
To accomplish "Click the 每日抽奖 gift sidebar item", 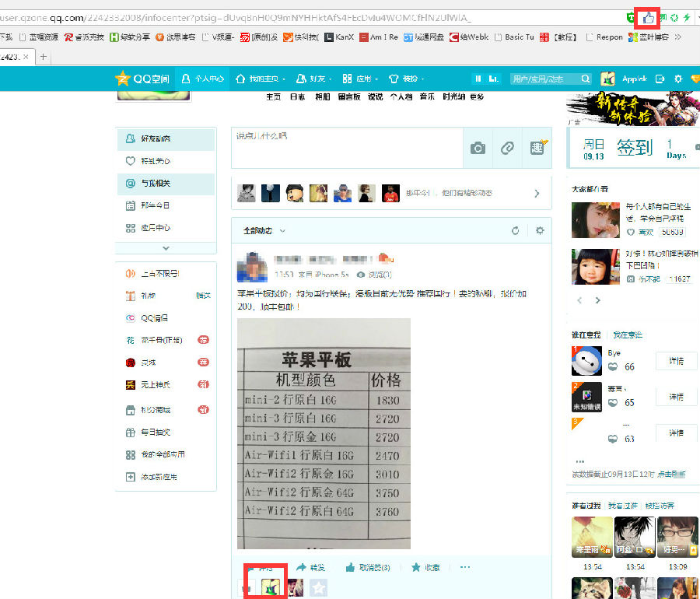I will click(x=156, y=432).
